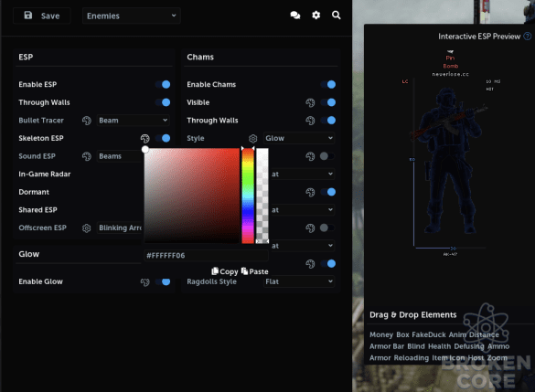
Task: Open the Sound ESP Beams dropdown
Action: coord(120,156)
